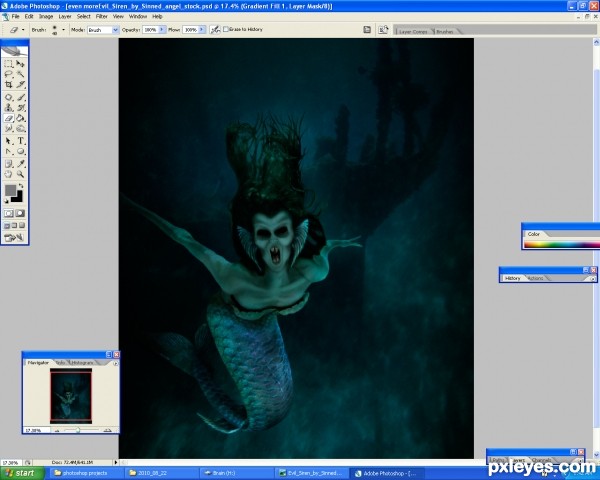Viewport: 600px width, 480px height.
Task: Select the Pen tool
Action: [x=8, y=151]
